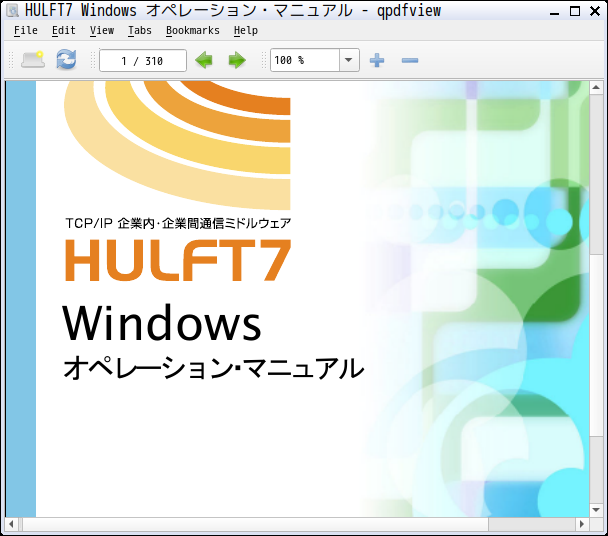Viewport: 608px width, 536px height.
Task: Open the File menu
Action: coord(26,30)
